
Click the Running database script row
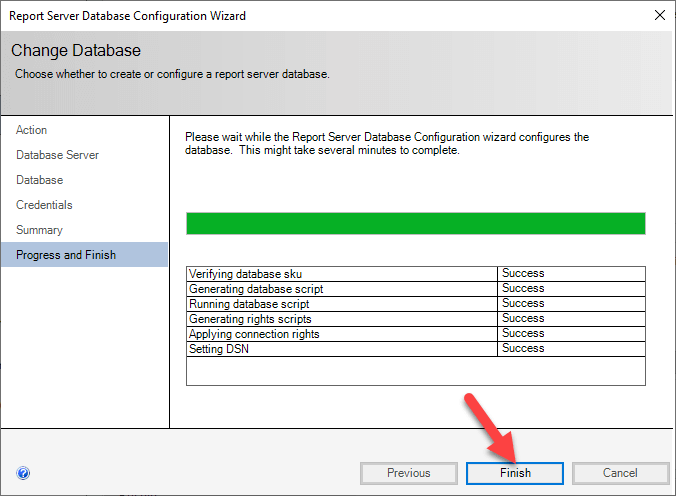coord(249,304)
